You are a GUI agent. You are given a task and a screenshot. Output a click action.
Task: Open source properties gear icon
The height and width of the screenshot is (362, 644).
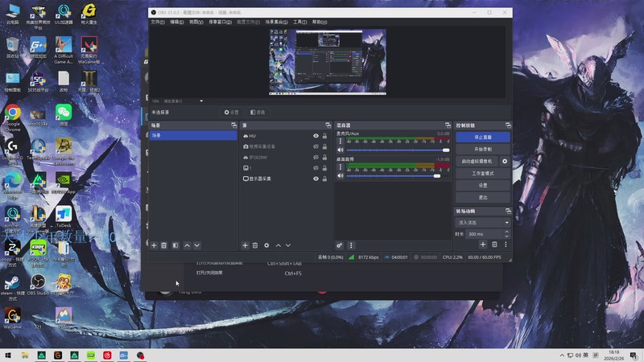[266, 245]
